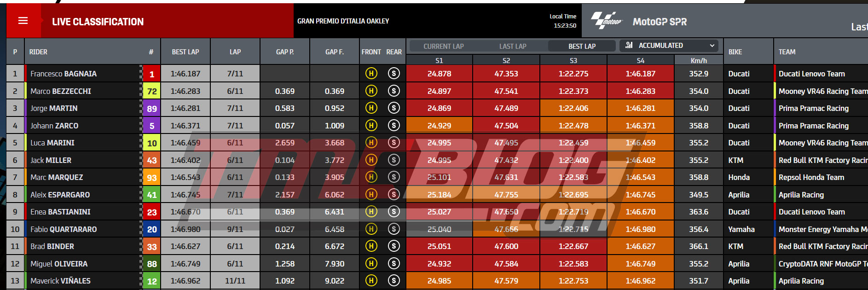The height and width of the screenshot is (290, 868).
Task: Select rider Marc MARQUEZ
Action: [x=57, y=177]
